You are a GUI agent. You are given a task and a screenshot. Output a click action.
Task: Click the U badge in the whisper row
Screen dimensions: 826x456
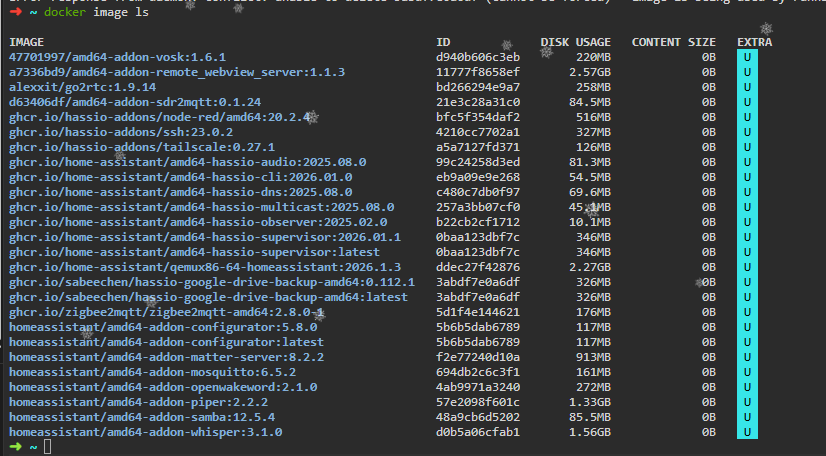tap(746, 432)
